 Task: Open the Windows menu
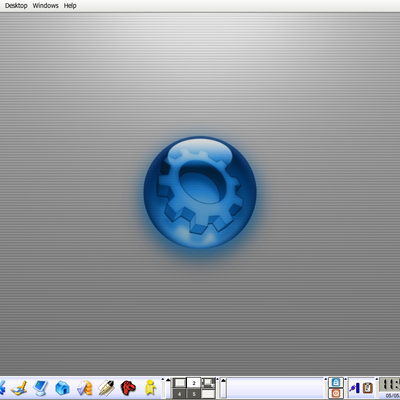click(45, 6)
